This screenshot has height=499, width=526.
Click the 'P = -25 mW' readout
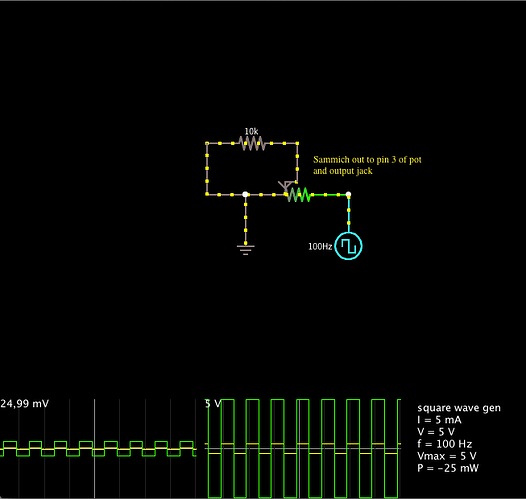tap(448, 468)
